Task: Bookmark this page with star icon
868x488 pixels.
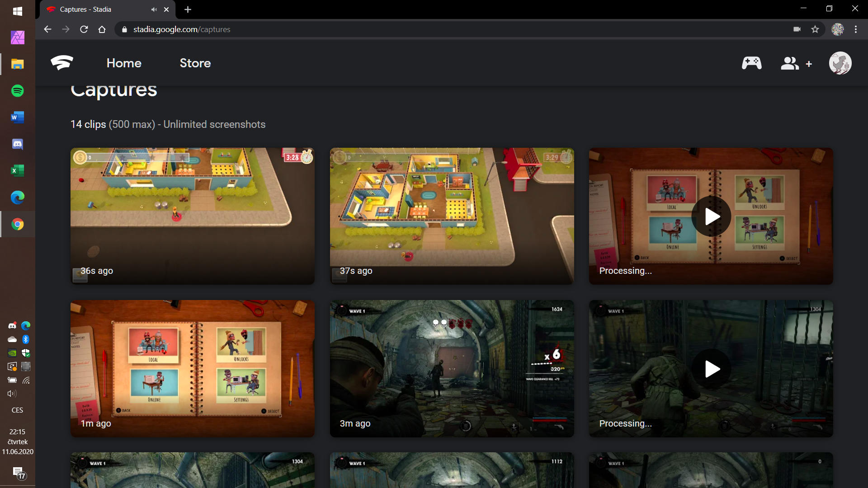Action: (x=815, y=29)
